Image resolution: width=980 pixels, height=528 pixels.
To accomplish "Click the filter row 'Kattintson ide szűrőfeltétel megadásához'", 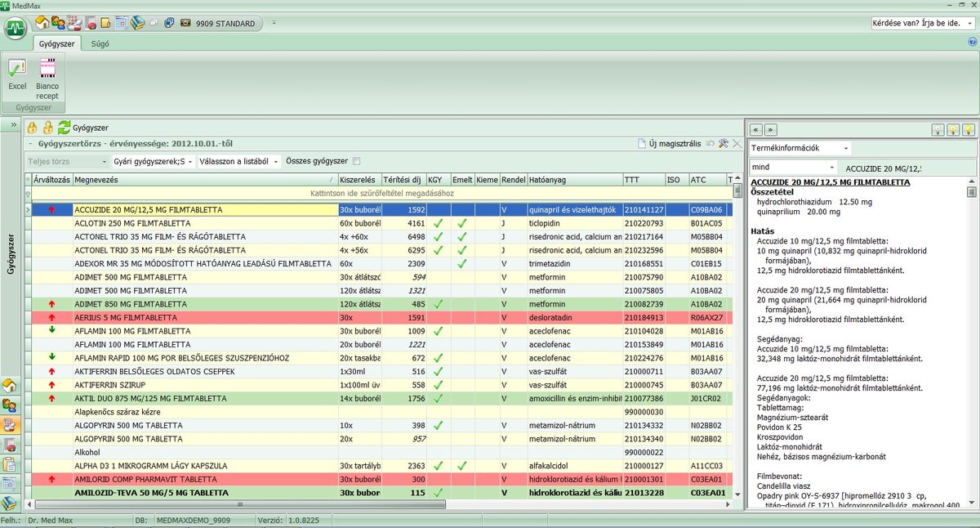I will pyautogui.click(x=382, y=194).
